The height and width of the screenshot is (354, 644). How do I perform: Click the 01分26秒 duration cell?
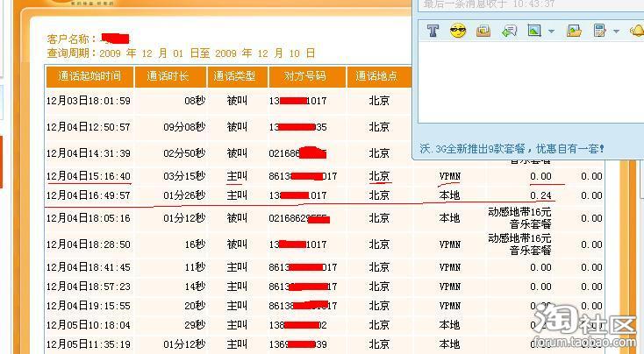(x=184, y=195)
